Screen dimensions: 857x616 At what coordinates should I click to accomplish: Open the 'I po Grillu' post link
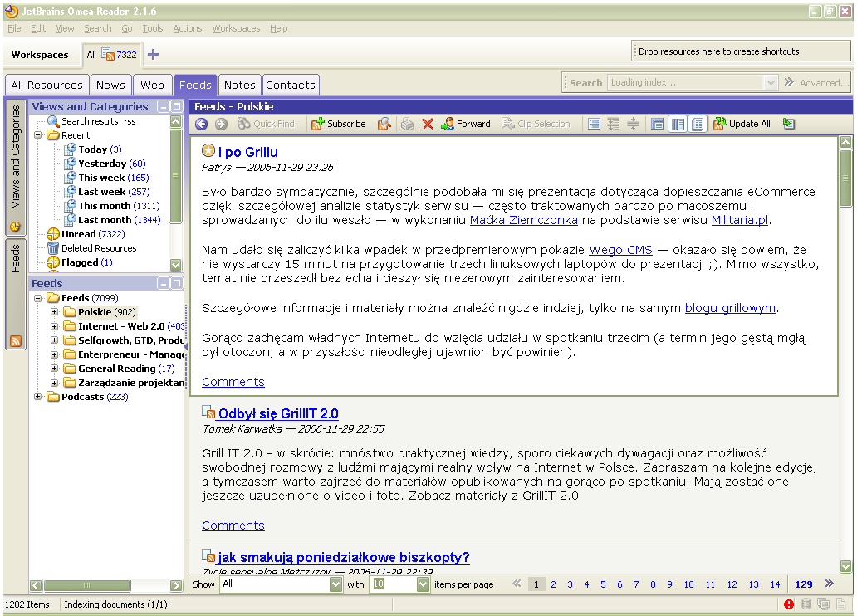pyautogui.click(x=247, y=153)
